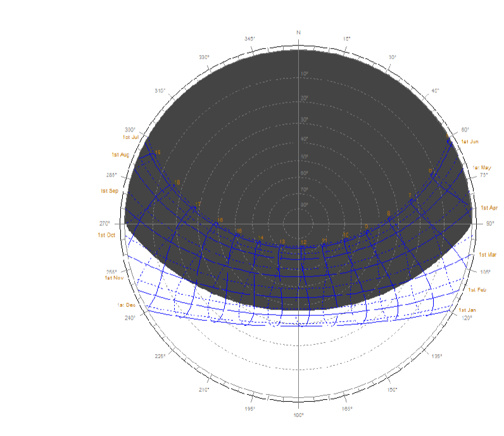Click the 1st Apr date label
The width and height of the screenshot is (504, 436).
pos(489,208)
